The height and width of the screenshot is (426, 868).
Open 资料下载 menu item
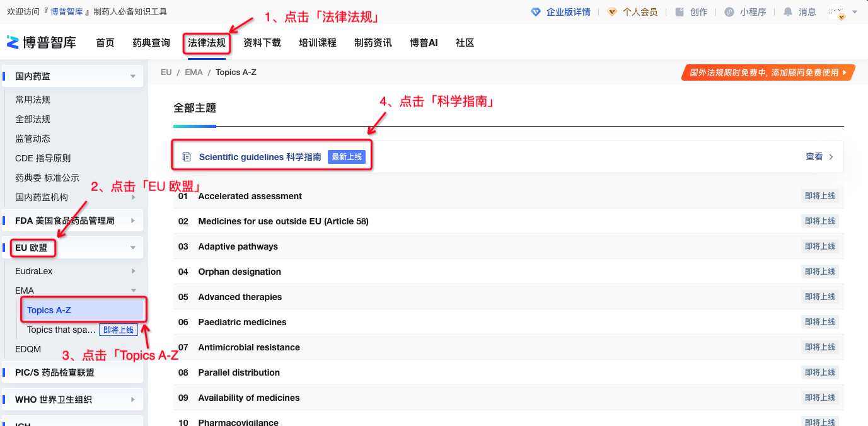[262, 43]
